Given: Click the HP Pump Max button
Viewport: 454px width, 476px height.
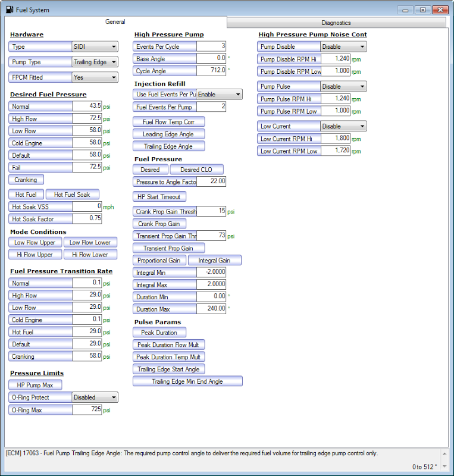Looking at the screenshot, I should (x=35, y=385).
